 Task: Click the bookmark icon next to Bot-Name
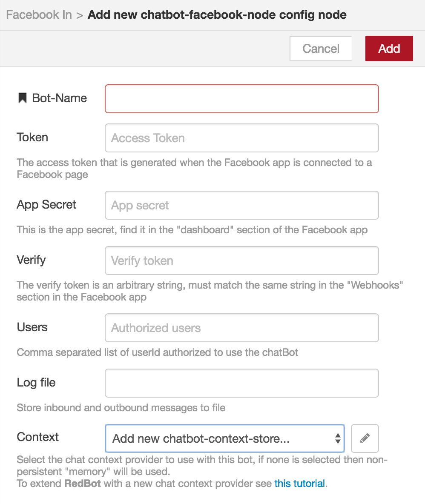click(22, 98)
